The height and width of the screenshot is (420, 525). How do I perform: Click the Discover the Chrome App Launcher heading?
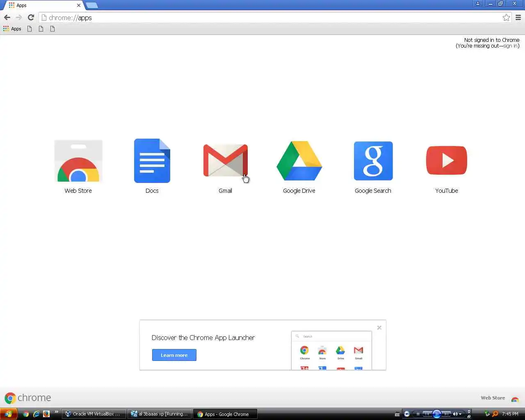click(x=203, y=338)
